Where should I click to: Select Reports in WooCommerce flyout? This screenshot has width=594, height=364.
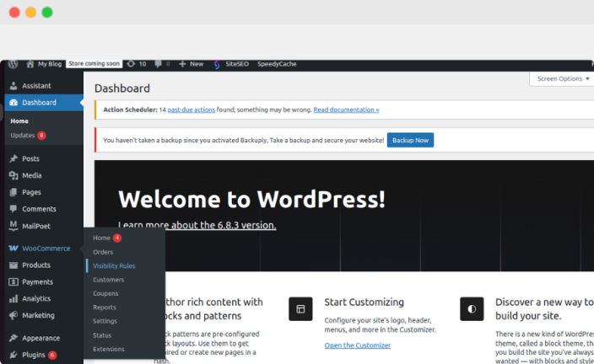[x=105, y=308]
